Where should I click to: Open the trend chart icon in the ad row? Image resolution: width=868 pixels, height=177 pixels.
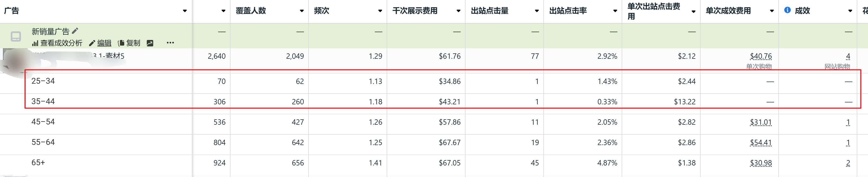click(x=150, y=43)
